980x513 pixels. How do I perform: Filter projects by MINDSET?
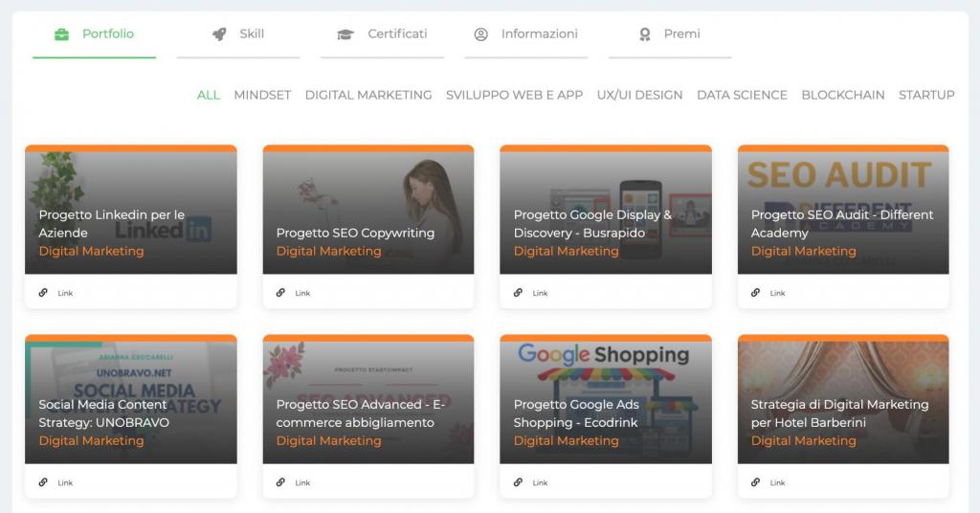(262, 95)
